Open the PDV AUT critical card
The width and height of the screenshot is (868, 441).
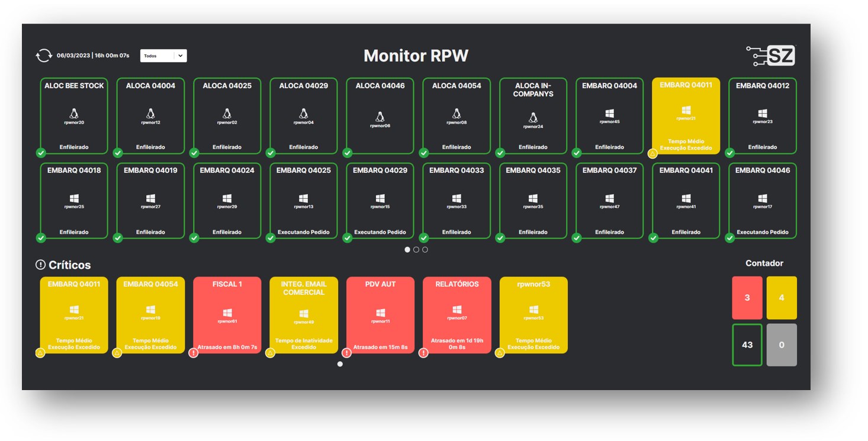pyautogui.click(x=380, y=315)
